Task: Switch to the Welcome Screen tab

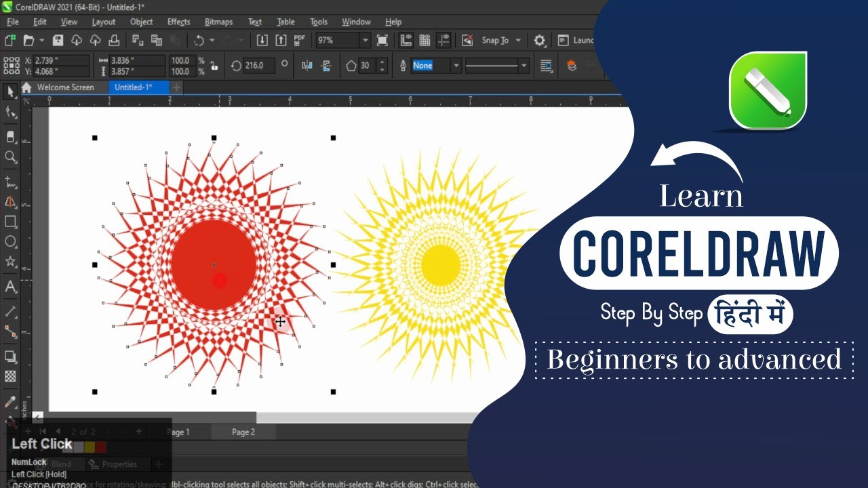Action: click(65, 87)
